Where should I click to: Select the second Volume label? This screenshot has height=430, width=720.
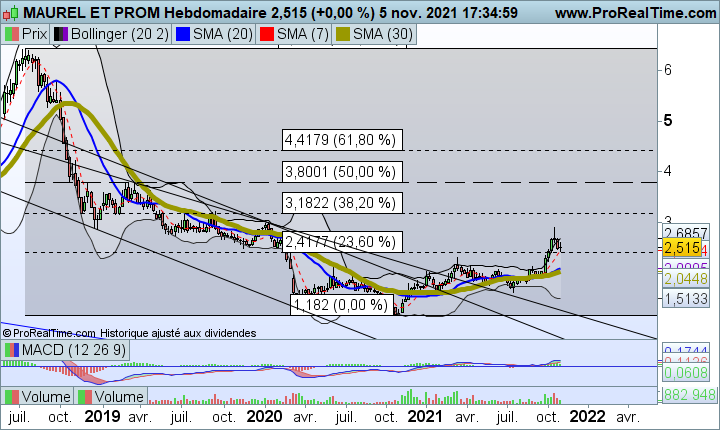coord(111,396)
